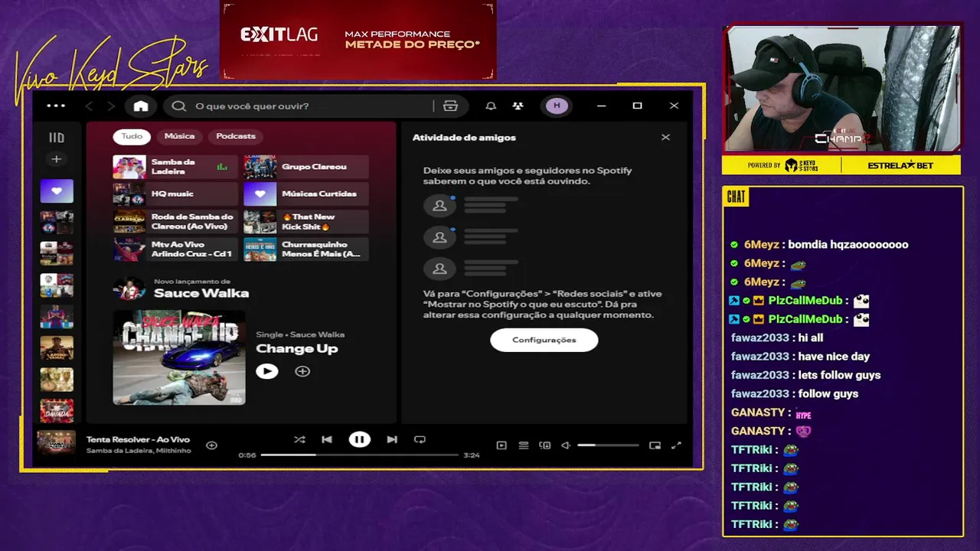Minimize the Spotify window
The width and height of the screenshot is (980, 551).
click(x=602, y=106)
